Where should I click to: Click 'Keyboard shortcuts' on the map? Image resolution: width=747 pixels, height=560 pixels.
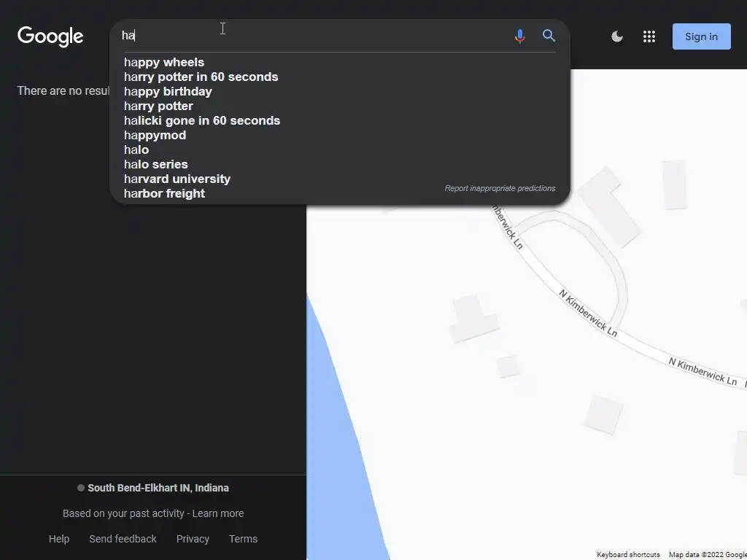(628, 555)
